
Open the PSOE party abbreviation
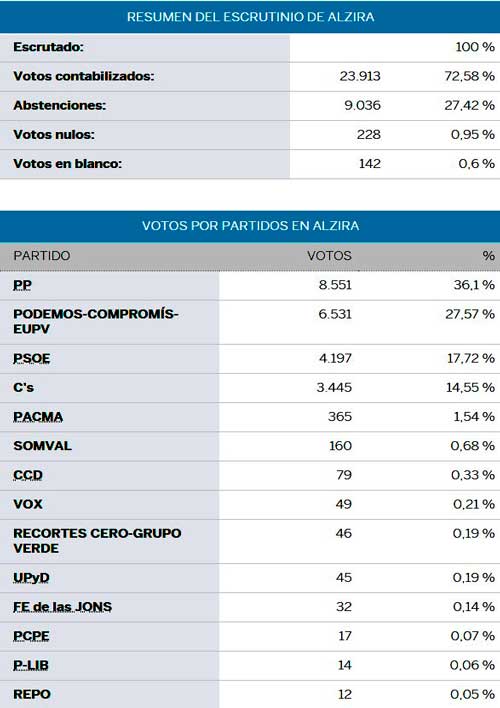click(32, 359)
